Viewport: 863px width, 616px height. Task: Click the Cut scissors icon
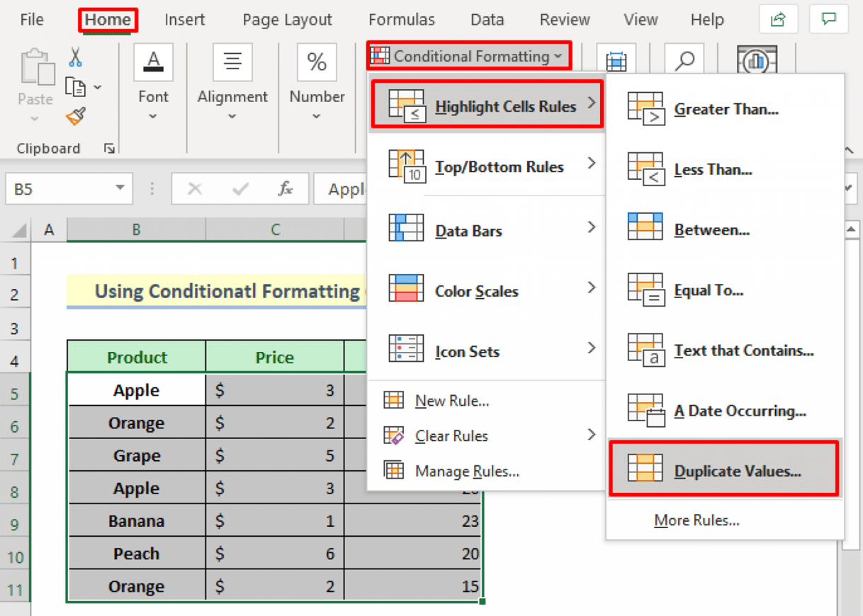click(76, 57)
